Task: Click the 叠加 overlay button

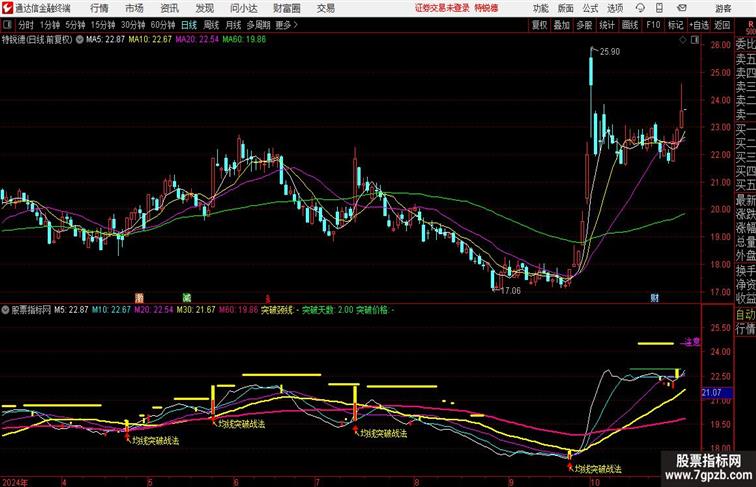Action: [x=562, y=25]
